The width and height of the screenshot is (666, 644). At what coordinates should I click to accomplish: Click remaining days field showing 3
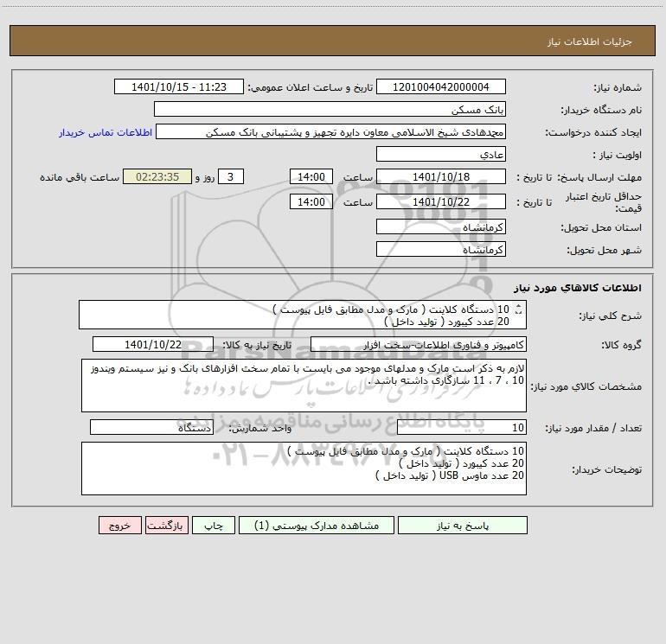pyautogui.click(x=231, y=176)
